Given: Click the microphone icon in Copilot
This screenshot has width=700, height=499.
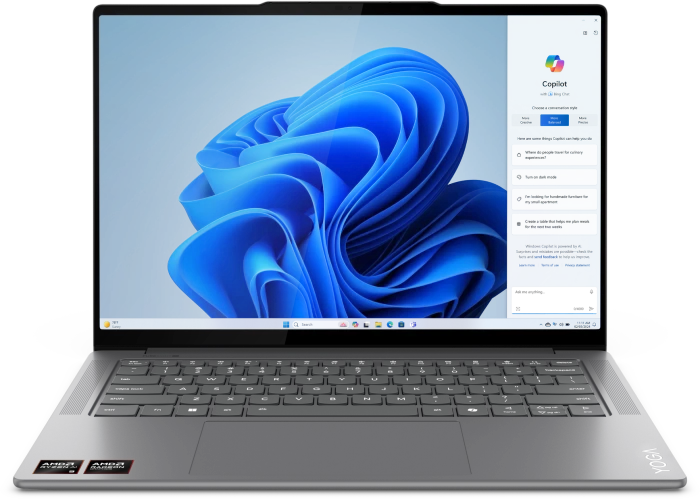Looking at the screenshot, I should tap(592, 292).
